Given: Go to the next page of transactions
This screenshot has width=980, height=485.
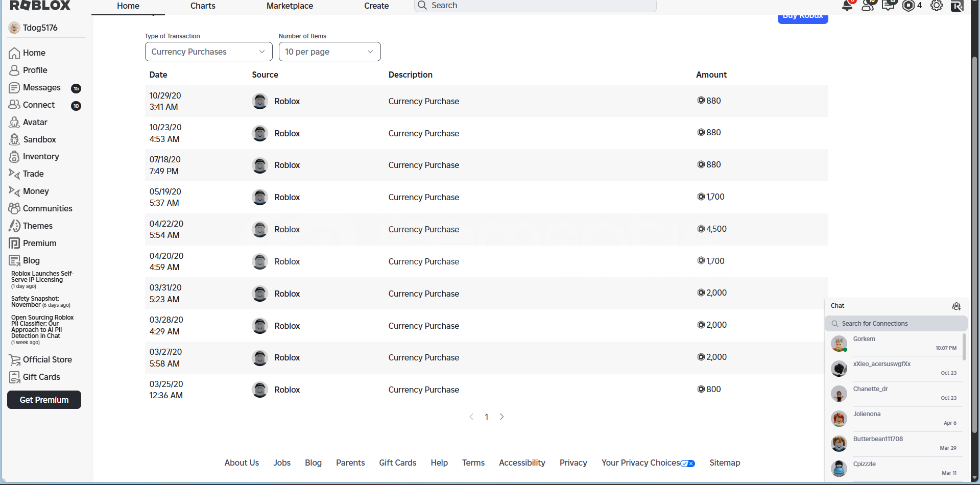Looking at the screenshot, I should coord(502,417).
